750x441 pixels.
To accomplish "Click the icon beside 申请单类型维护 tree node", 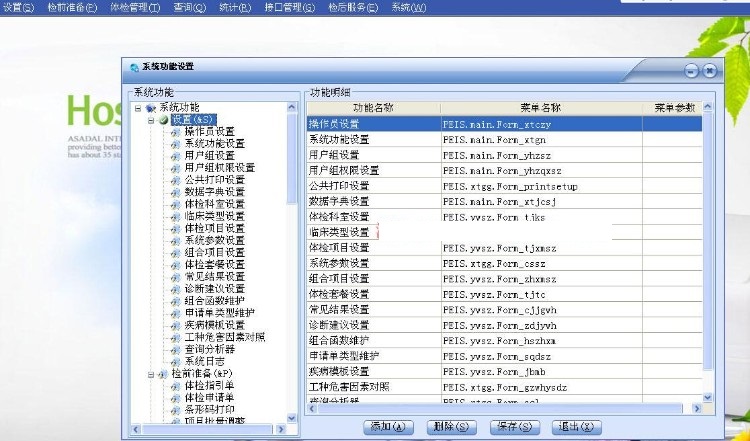I will coord(176,313).
